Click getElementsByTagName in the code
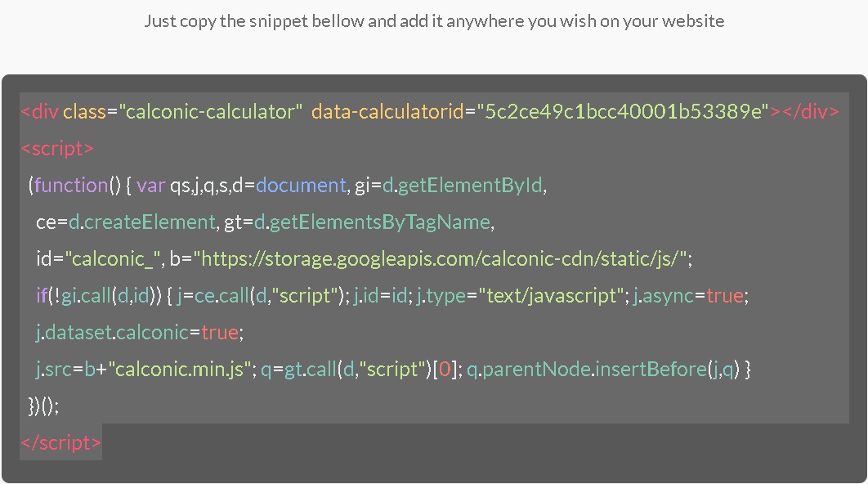Screen dimensions: 868x484 (380, 222)
